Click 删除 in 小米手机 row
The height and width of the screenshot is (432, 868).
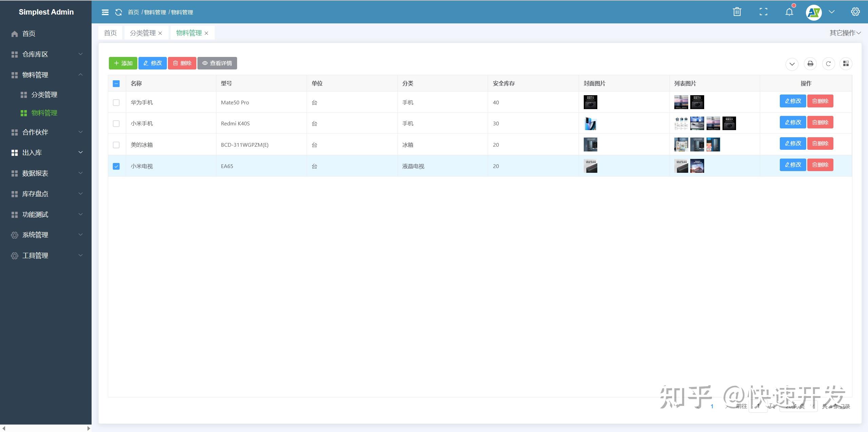pos(820,122)
